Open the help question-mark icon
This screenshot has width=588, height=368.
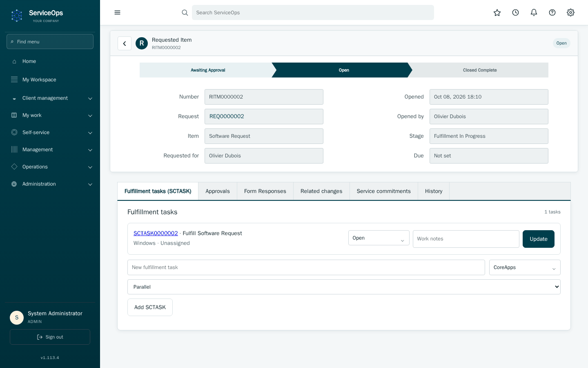coord(552,13)
